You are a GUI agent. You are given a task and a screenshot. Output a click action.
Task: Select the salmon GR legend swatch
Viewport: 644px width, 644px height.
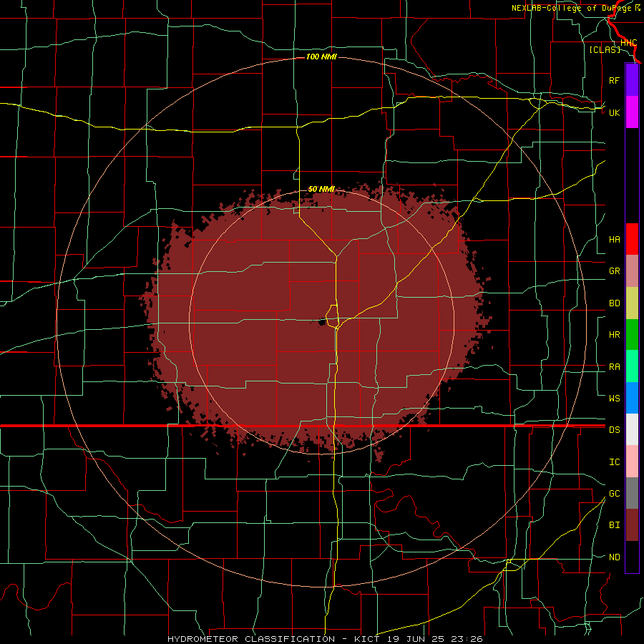click(x=632, y=271)
